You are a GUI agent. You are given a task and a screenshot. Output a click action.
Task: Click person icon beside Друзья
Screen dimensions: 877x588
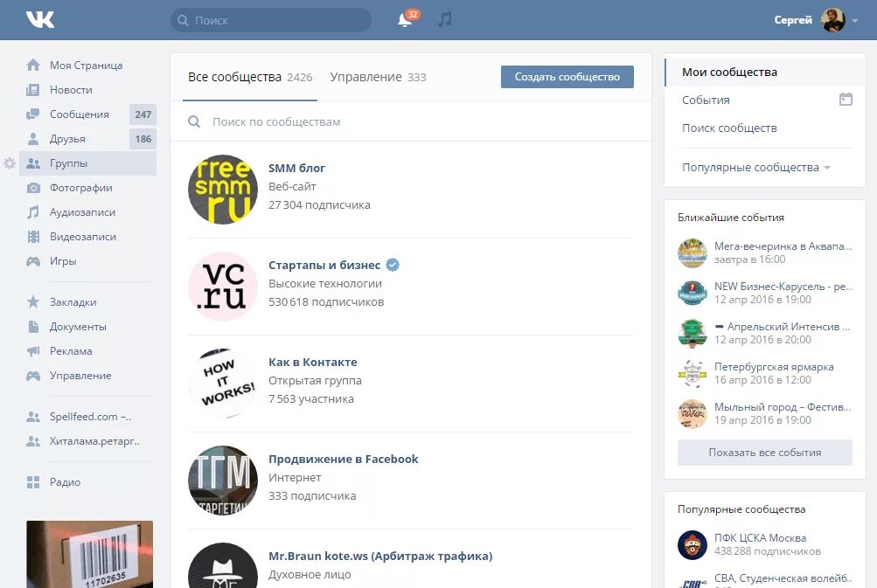pos(33,139)
